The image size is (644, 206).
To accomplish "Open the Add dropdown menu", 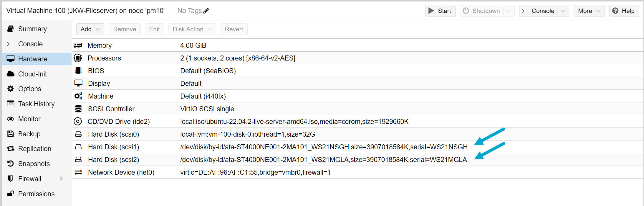I will pos(90,29).
